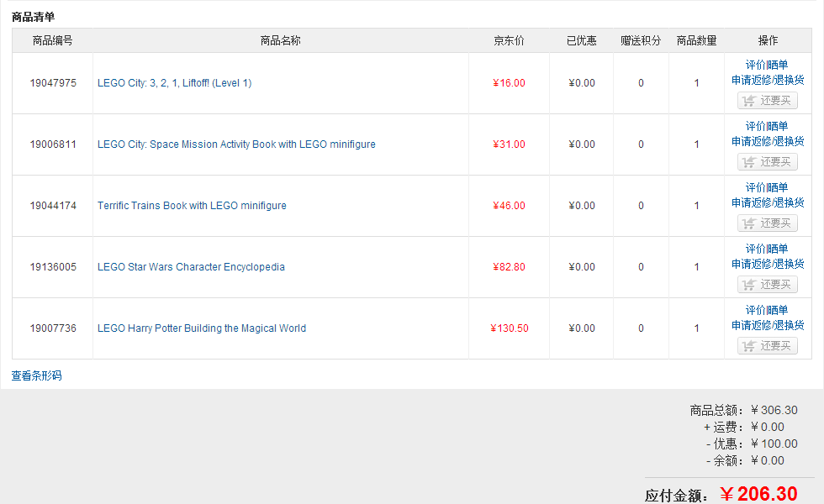Click '申请返修/退换货' for the Space Mission Activity Book
Screen dimensions: 824x504
[768, 141]
